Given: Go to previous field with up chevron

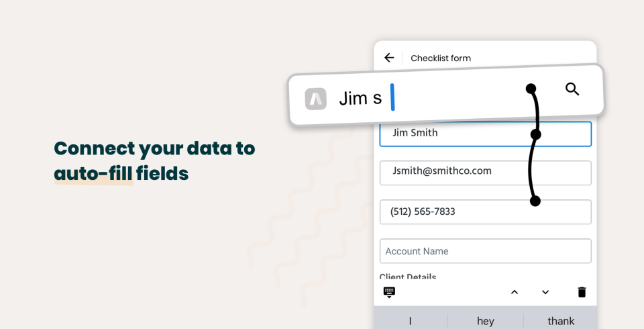Looking at the screenshot, I should [515, 292].
